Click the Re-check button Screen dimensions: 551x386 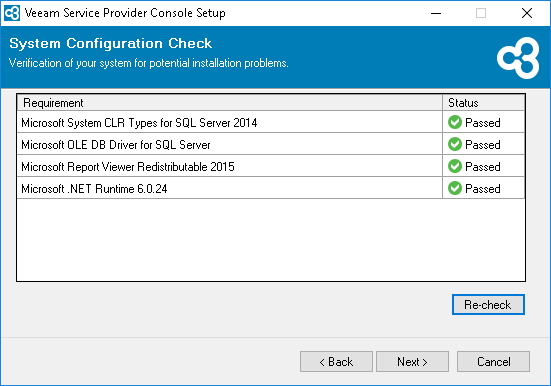[x=488, y=304]
